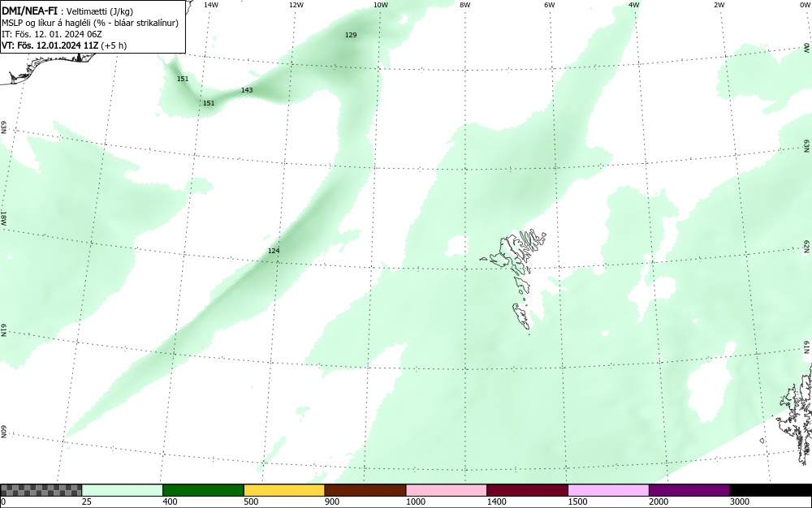Click the "151" value nearest the 143 label

(208, 103)
